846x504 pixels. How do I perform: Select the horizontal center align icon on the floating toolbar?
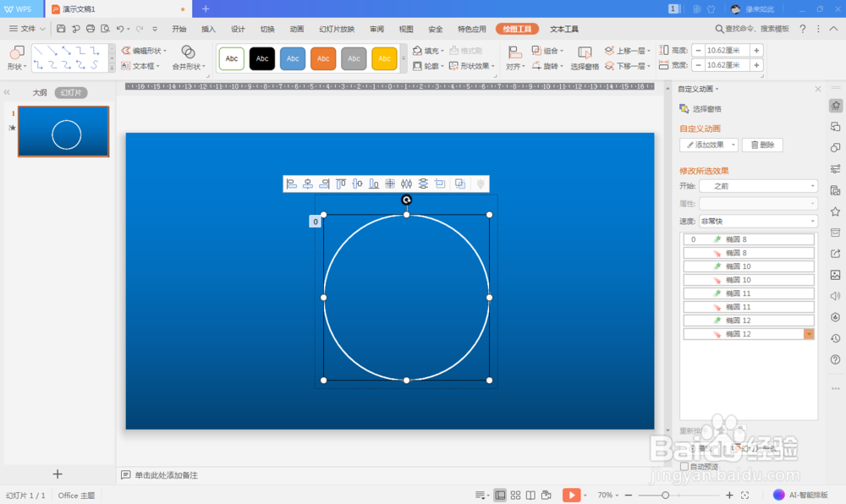click(307, 184)
